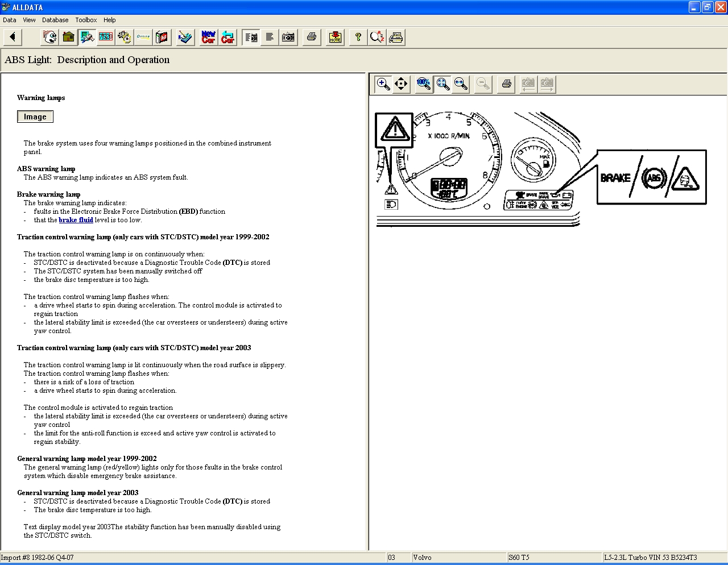Click the cartoon face toolbar icon

[50, 38]
